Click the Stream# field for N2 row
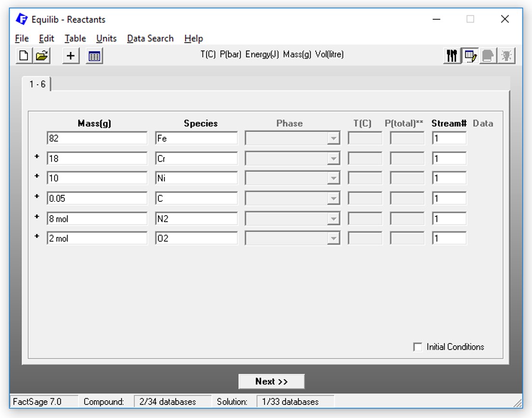This screenshot has height=418, width=532. [x=449, y=219]
